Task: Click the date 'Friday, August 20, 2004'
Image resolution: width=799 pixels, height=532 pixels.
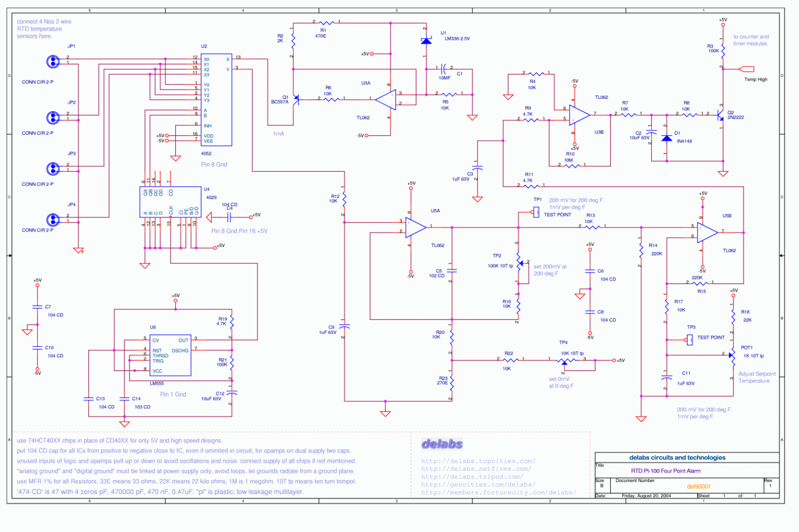Action: click(x=646, y=496)
